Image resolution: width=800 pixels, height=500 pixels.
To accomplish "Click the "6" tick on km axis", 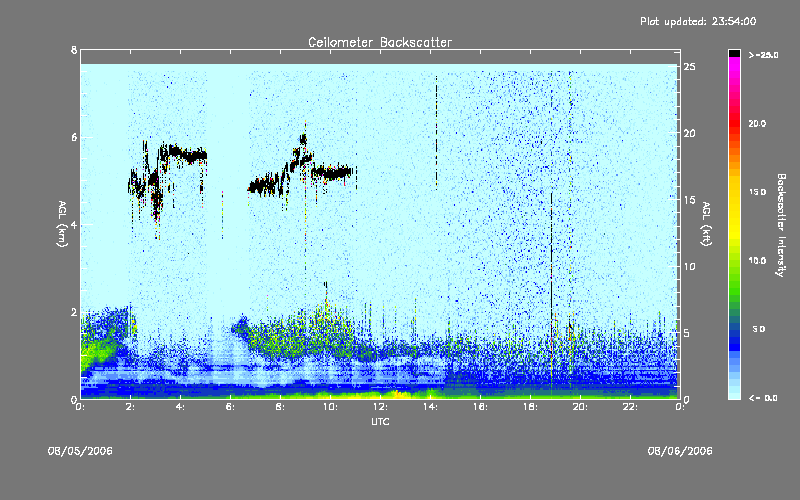I will (x=74, y=137).
